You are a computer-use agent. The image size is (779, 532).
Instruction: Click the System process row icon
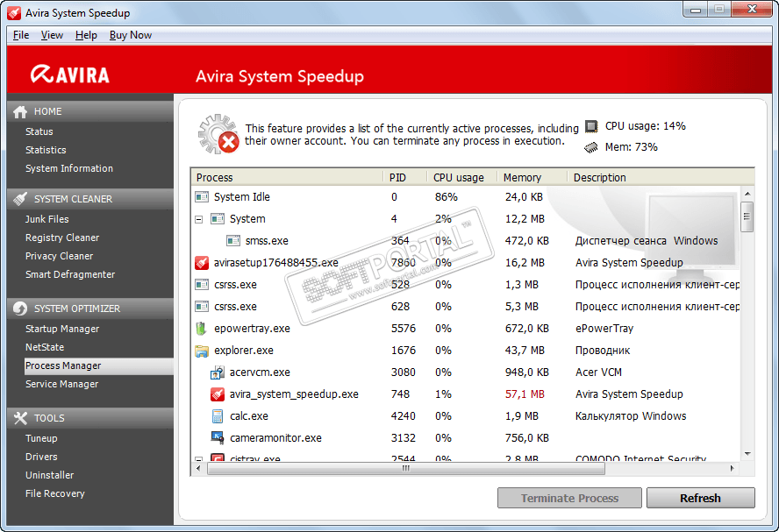point(217,219)
